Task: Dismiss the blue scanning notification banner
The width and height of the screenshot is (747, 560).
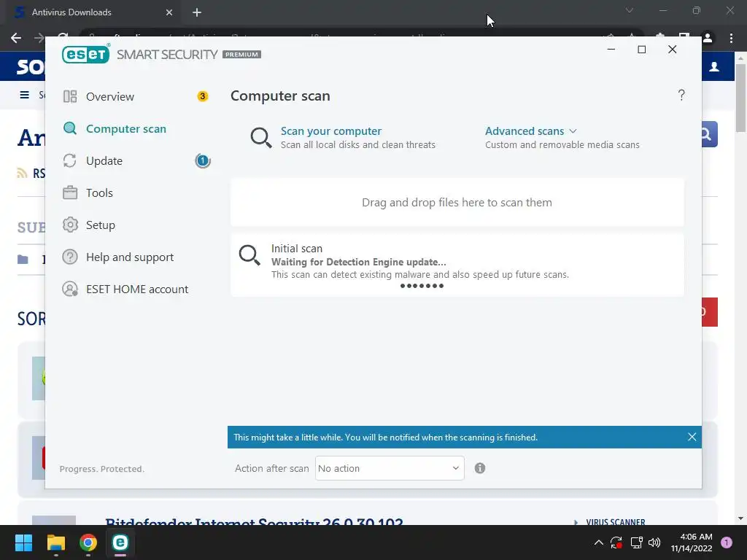Action: pos(692,437)
